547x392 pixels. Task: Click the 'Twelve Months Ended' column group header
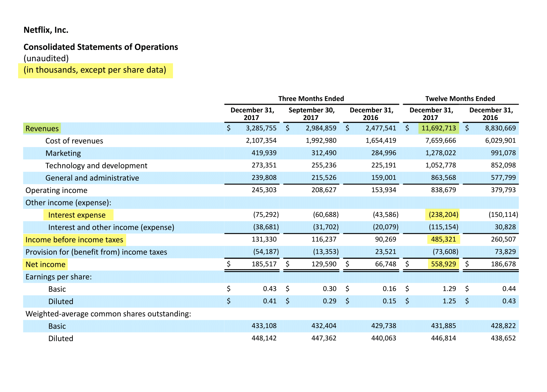pyautogui.click(x=460, y=99)
